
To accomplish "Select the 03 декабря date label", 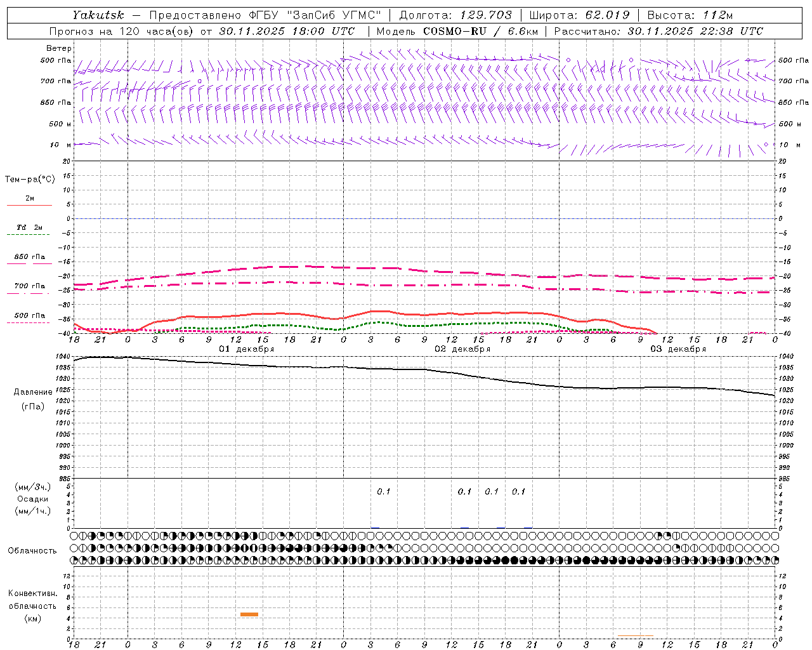I will [x=678, y=349].
